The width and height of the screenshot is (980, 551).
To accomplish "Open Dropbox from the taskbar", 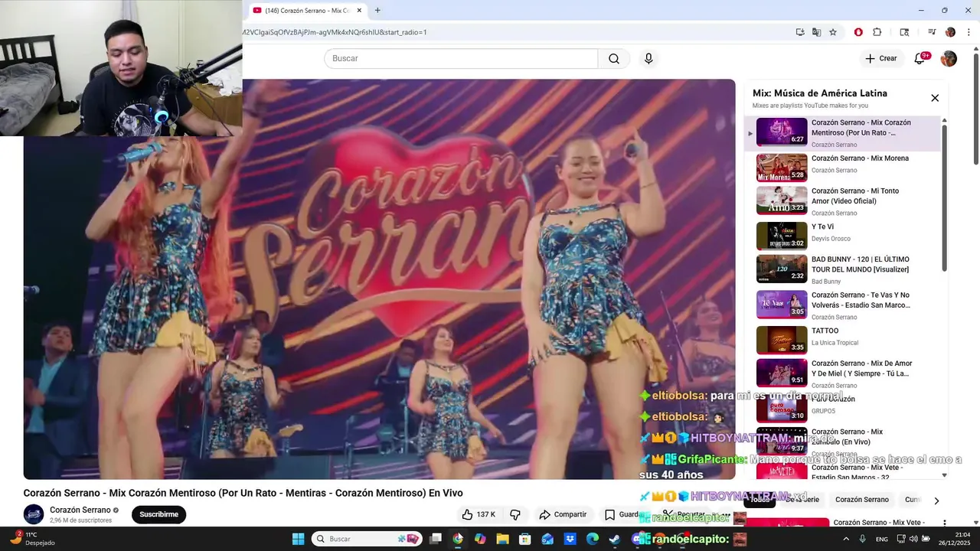I will pyautogui.click(x=570, y=539).
